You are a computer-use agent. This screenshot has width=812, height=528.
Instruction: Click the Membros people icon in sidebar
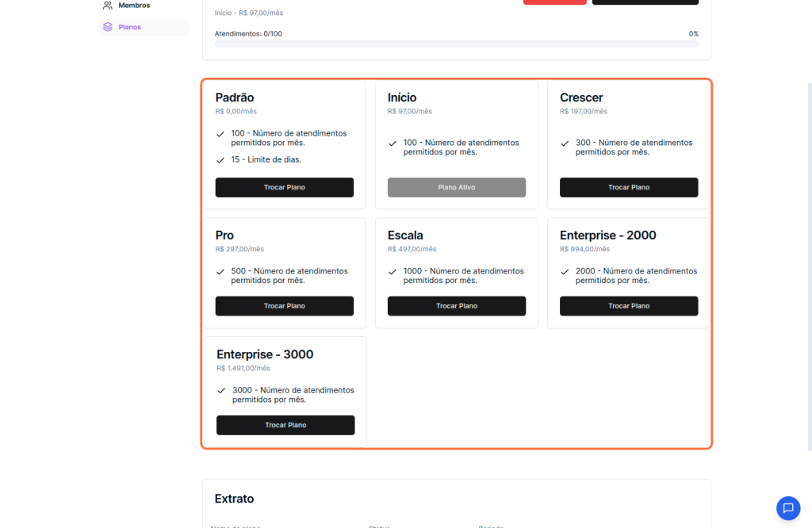coord(108,6)
